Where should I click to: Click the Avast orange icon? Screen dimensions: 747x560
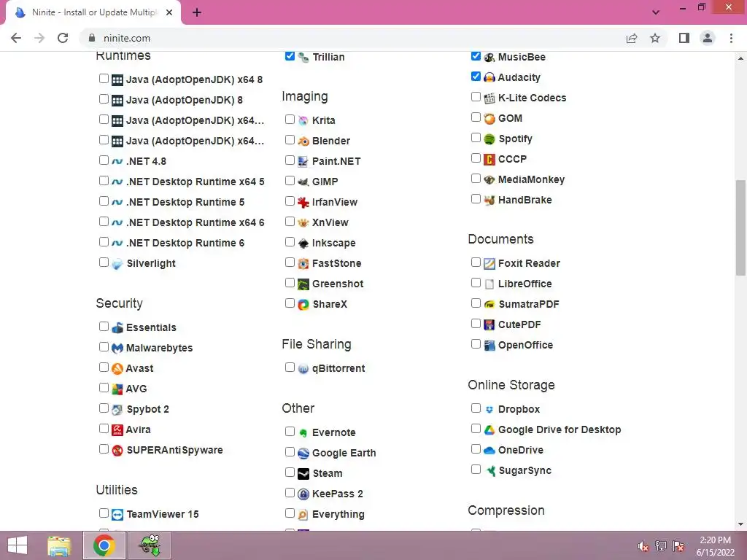click(117, 368)
